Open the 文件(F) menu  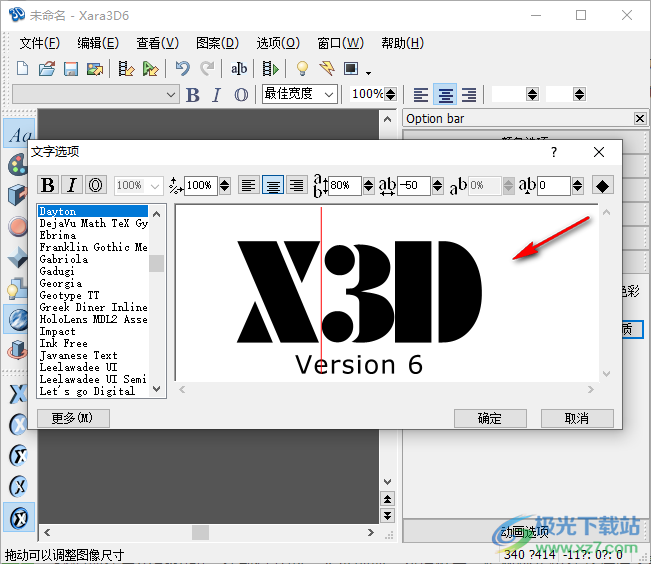click(x=40, y=43)
